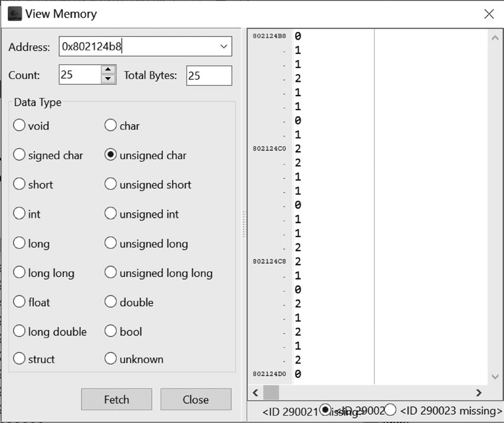Click the 802124C0 address label
The image size is (504, 423).
269,149
